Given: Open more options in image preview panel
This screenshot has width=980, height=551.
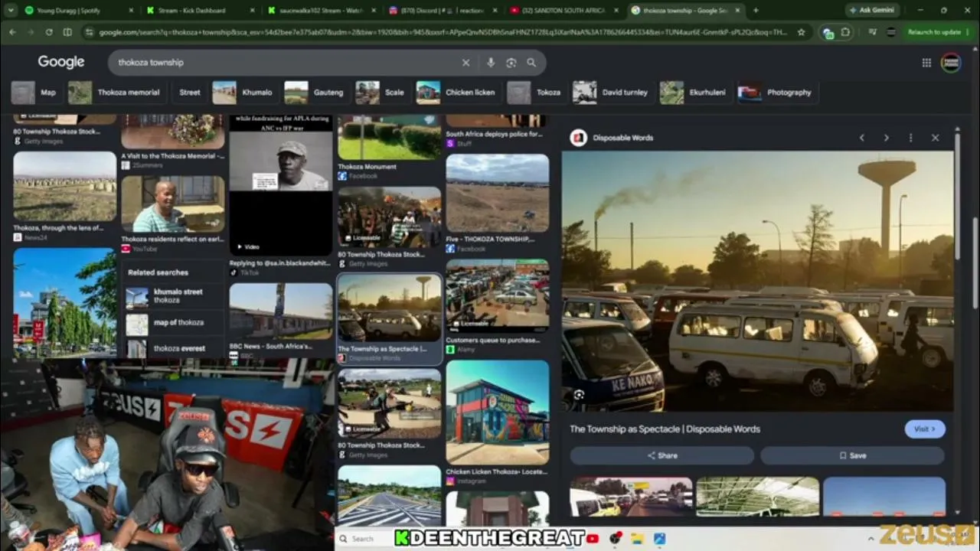Looking at the screenshot, I should coord(910,138).
